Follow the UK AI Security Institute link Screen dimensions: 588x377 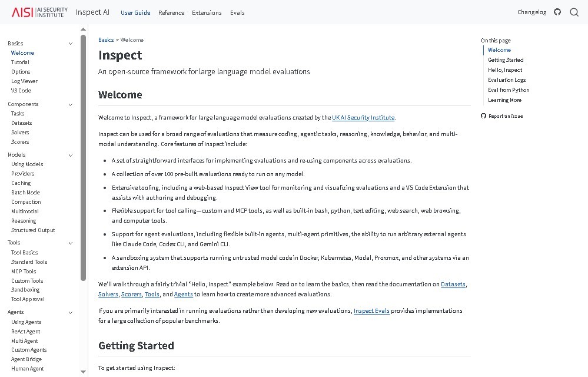(x=363, y=118)
